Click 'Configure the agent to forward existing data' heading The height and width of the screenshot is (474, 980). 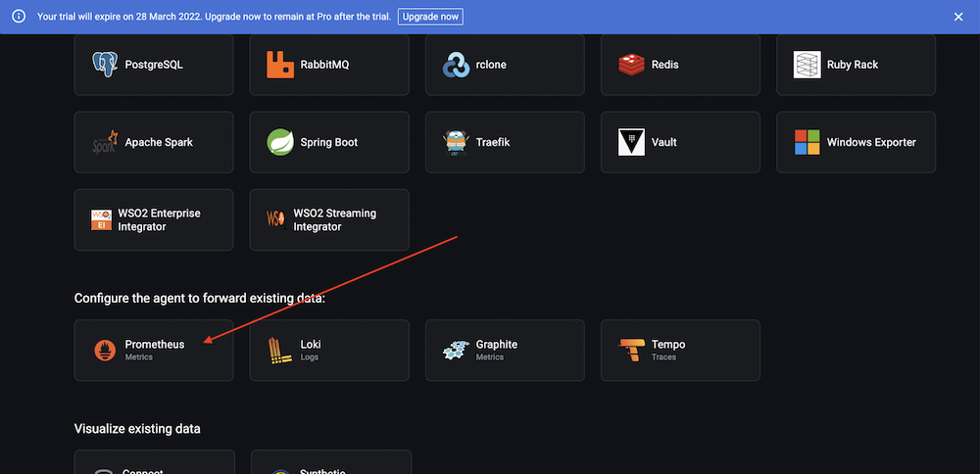(x=200, y=299)
